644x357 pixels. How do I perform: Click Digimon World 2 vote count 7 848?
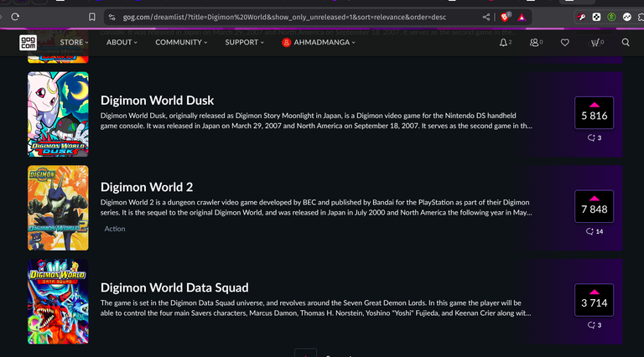[595, 210]
